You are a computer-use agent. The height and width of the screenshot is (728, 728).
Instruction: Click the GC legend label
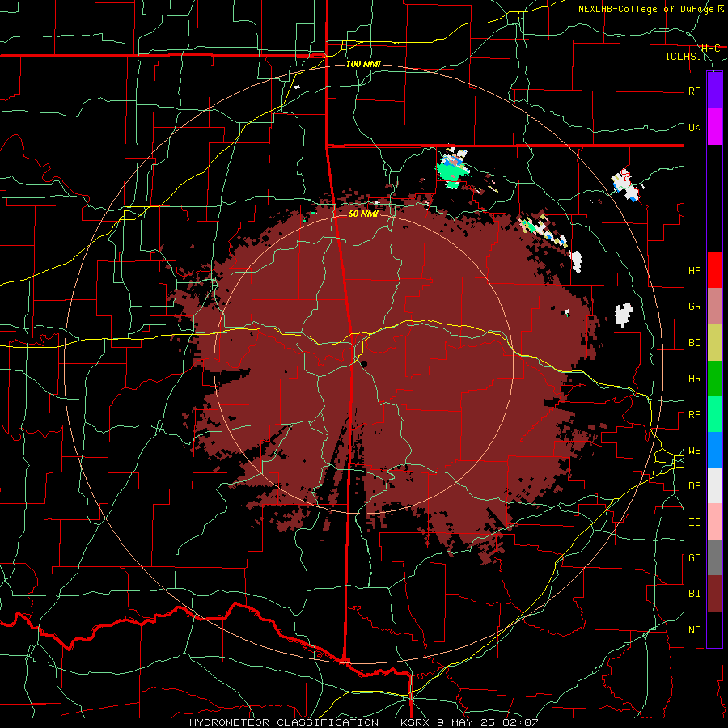[695, 558]
